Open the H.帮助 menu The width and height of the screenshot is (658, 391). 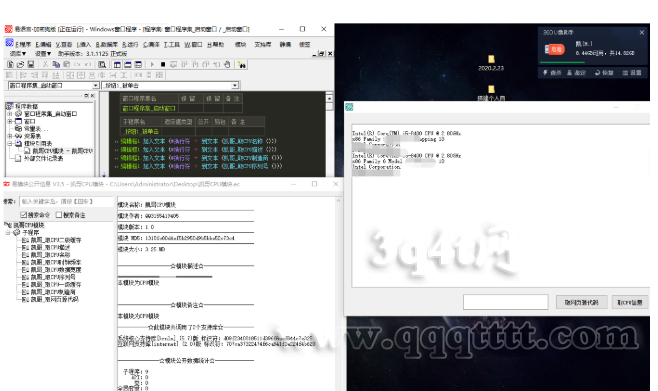coord(215,44)
